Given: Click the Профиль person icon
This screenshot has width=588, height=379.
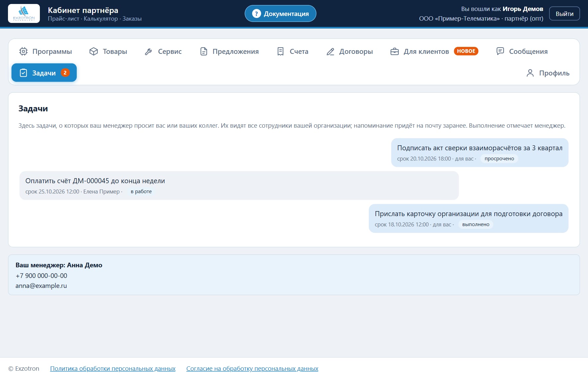Looking at the screenshot, I should point(530,73).
